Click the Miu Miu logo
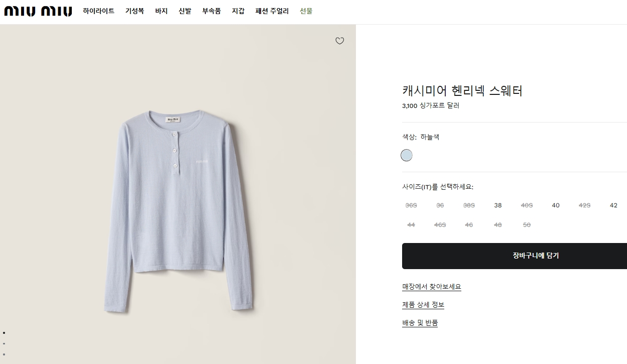Screen dimensions: 627x364 coord(38,11)
